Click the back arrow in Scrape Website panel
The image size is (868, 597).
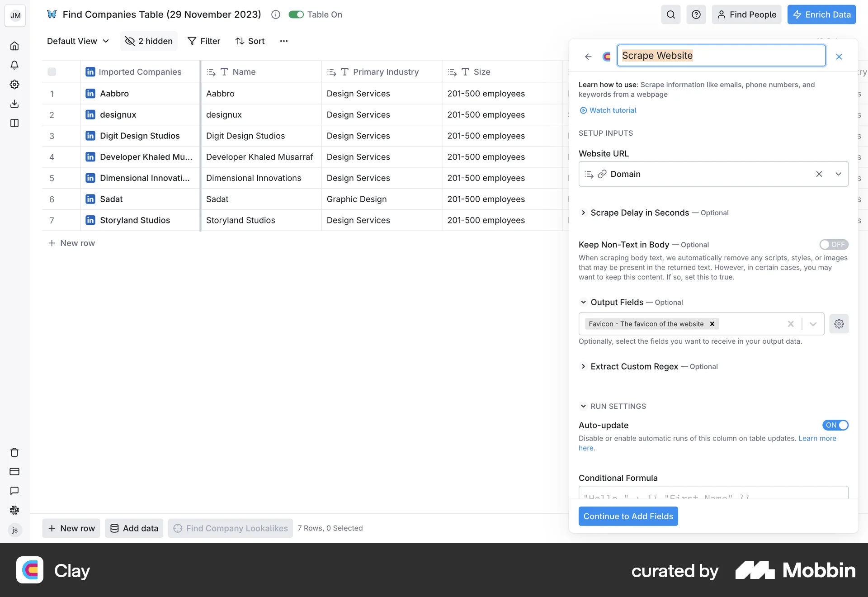(588, 57)
